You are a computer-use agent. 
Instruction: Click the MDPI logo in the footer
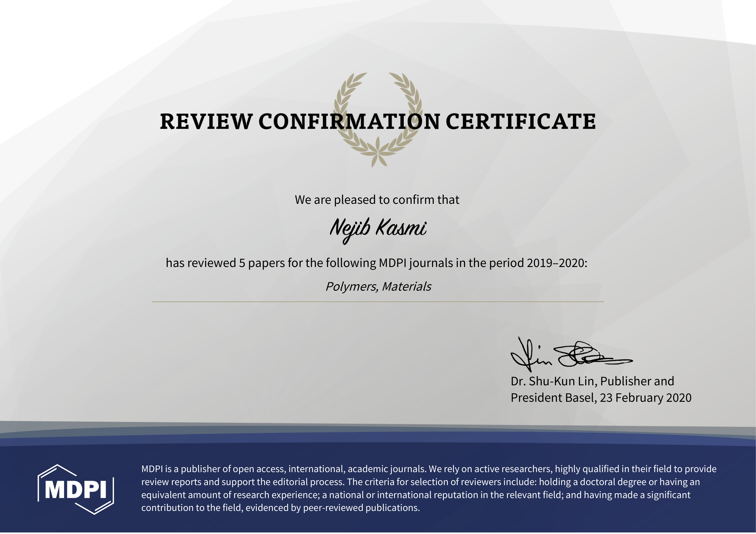(76, 489)
